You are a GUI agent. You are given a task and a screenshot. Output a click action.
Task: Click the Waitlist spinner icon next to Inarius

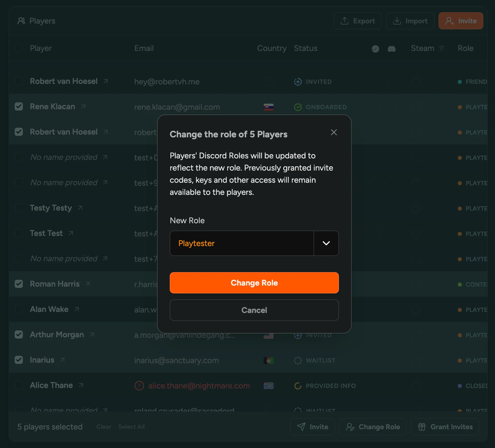(298, 360)
